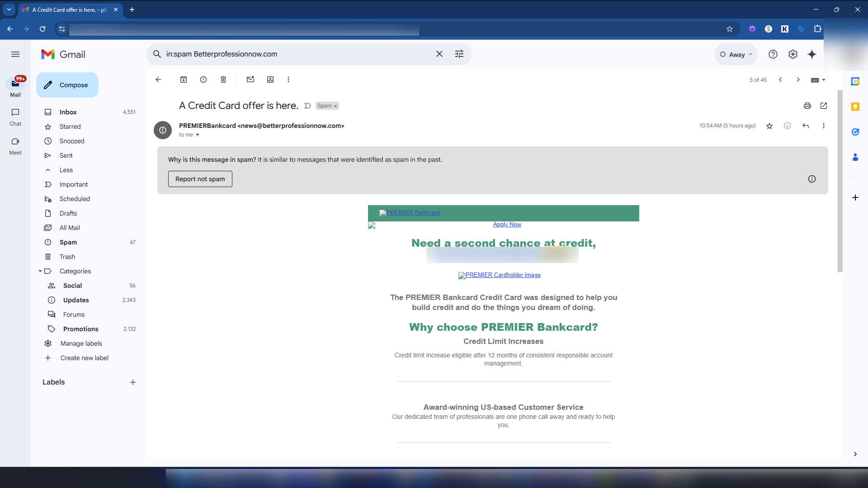Collapse the Categories section
The image size is (868, 488).
click(x=41, y=271)
